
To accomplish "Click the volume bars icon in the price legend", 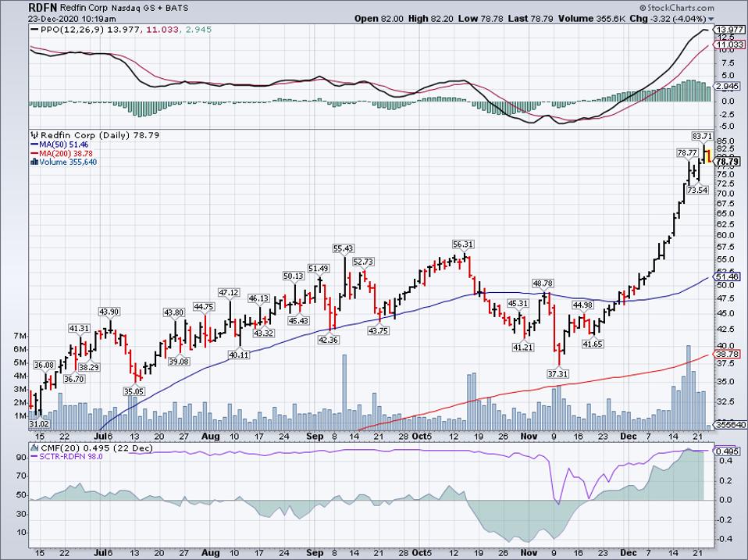I will tap(34, 162).
